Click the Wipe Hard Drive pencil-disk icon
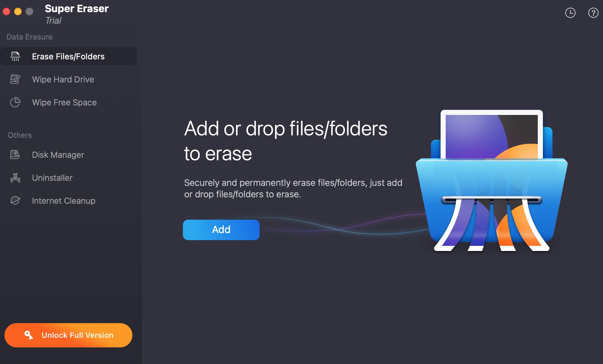 pos(15,79)
